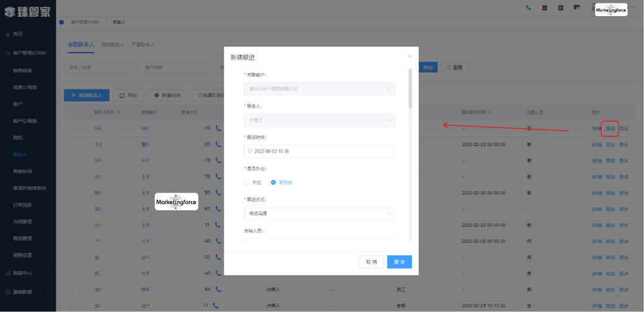Click the 提交 submit button
The image size is (644, 312).
click(399, 262)
